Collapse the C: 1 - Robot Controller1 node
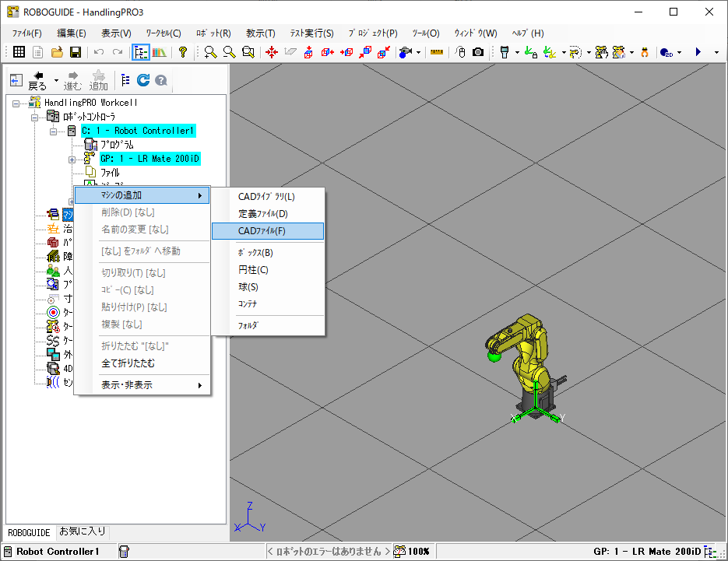The width and height of the screenshot is (728, 561). (54, 131)
